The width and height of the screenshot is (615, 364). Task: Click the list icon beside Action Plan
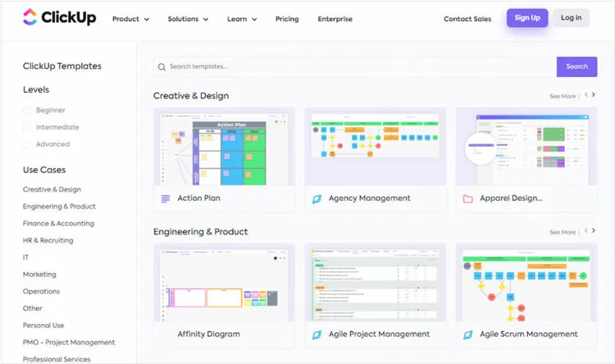click(x=166, y=198)
